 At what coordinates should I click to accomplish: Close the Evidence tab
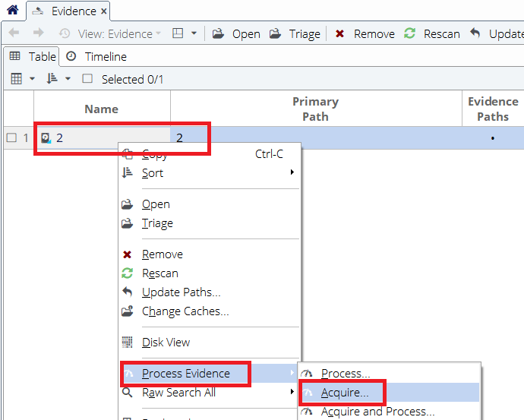tap(104, 11)
